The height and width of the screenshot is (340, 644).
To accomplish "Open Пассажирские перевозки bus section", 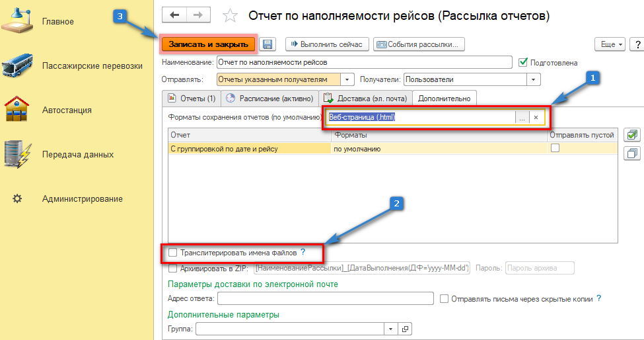I will click(92, 66).
